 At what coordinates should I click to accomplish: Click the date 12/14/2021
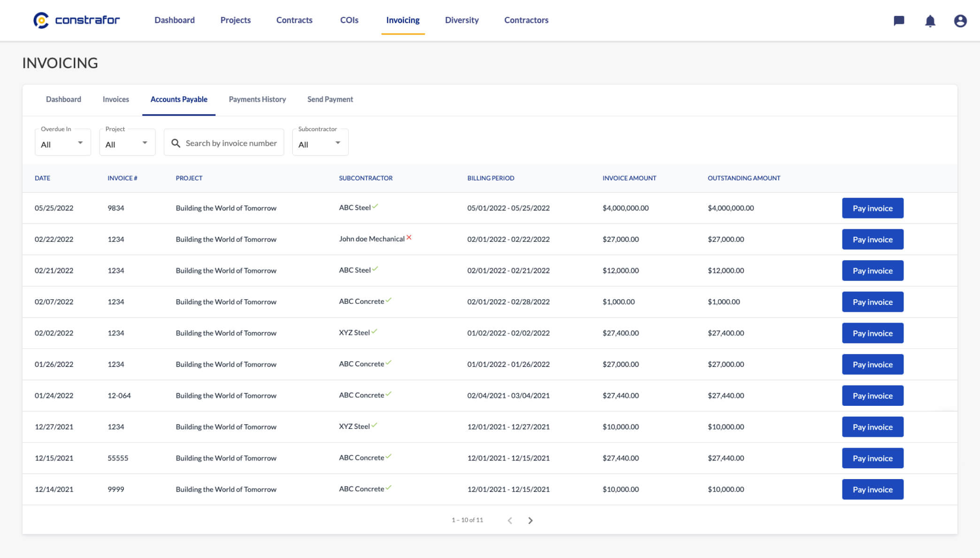(54, 489)
